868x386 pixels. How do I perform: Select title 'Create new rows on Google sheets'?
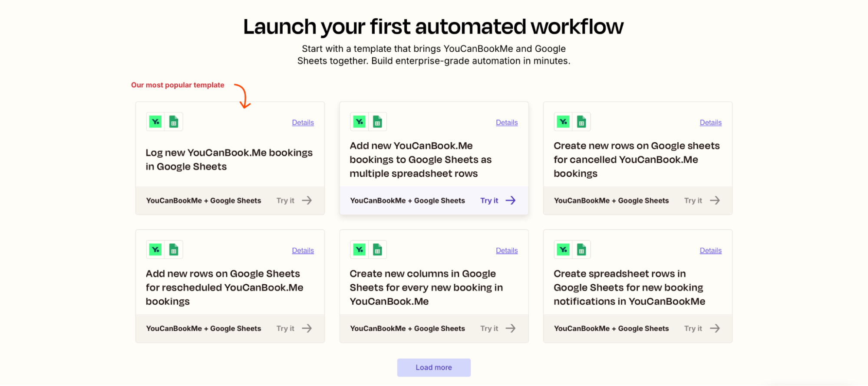point(637,160)
